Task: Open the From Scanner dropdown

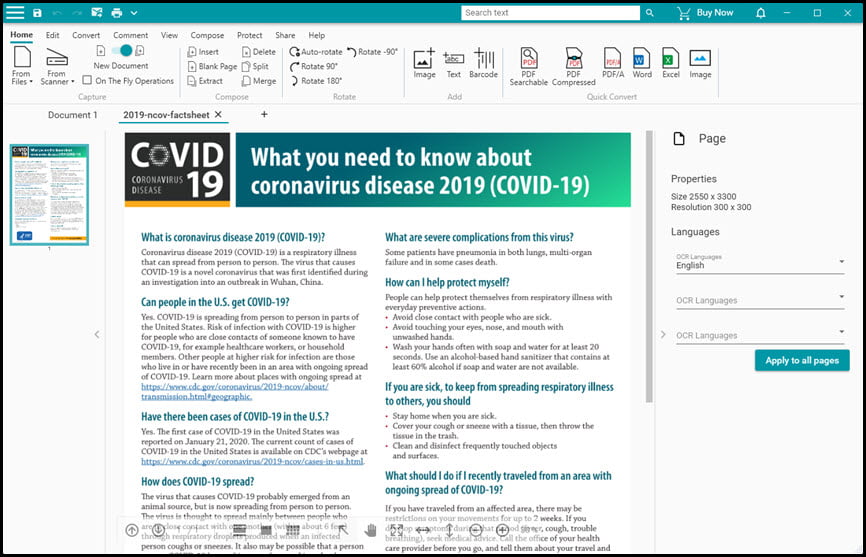Action: (x=57, y=67)
